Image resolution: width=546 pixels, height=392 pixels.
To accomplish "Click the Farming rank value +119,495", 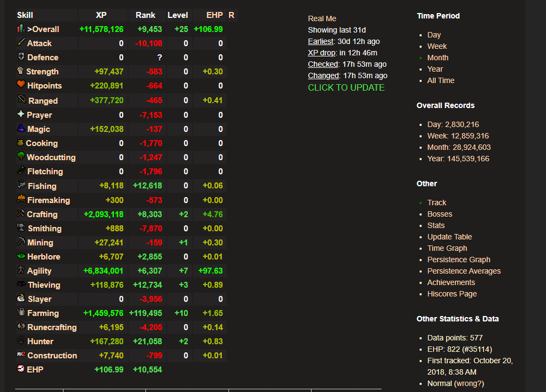I will (145, 313).
